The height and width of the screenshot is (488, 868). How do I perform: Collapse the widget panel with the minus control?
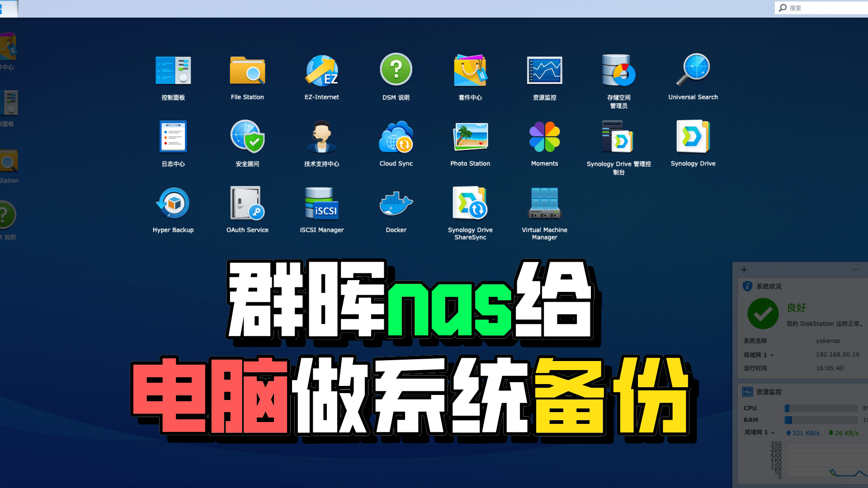[x=856, y=269]
